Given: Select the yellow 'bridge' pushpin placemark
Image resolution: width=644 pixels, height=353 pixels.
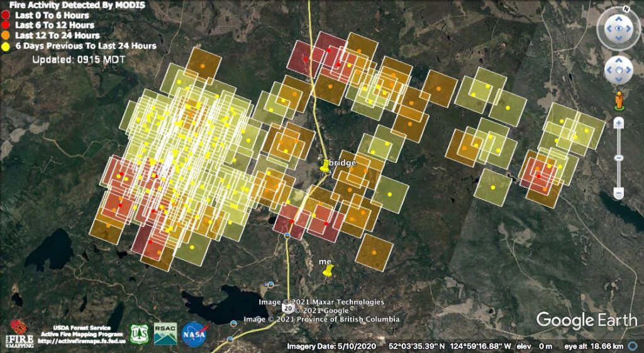Looking at the screenshot, I should [325, 166].
